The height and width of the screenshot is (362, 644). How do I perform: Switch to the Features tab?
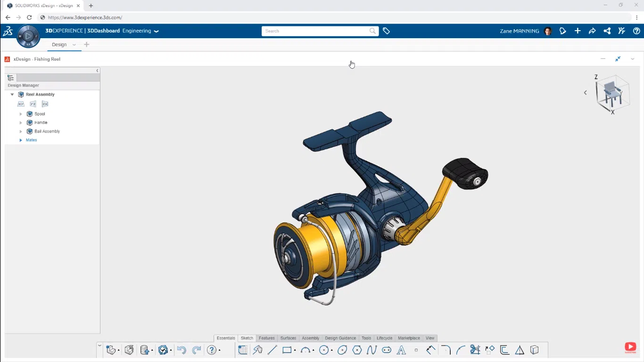tap(266, 338)
